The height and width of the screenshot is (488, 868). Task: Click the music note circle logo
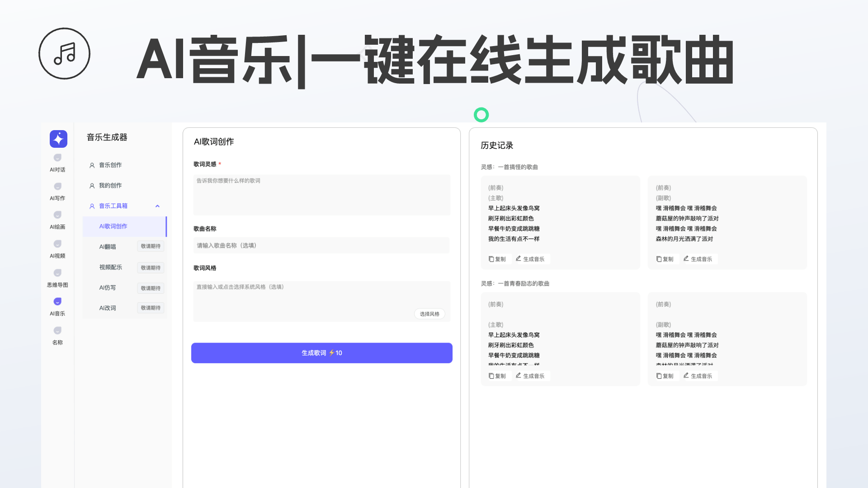[x=64, y=53]
